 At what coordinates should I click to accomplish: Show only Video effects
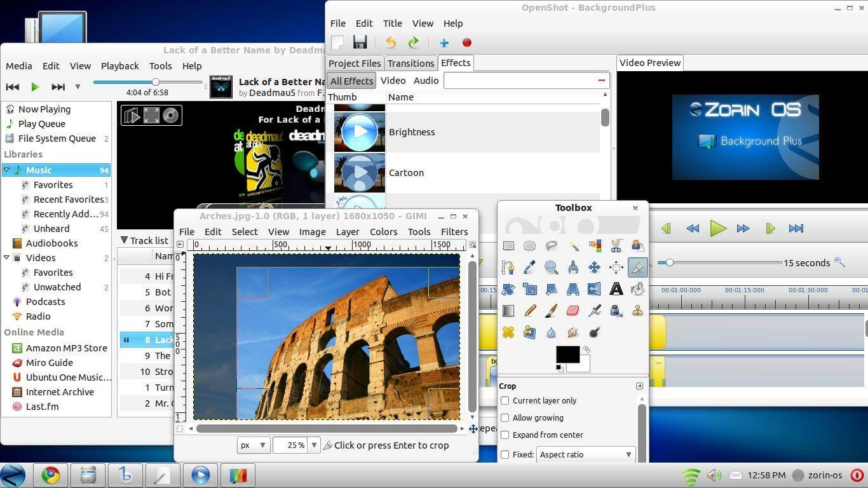tap(393, 81)
